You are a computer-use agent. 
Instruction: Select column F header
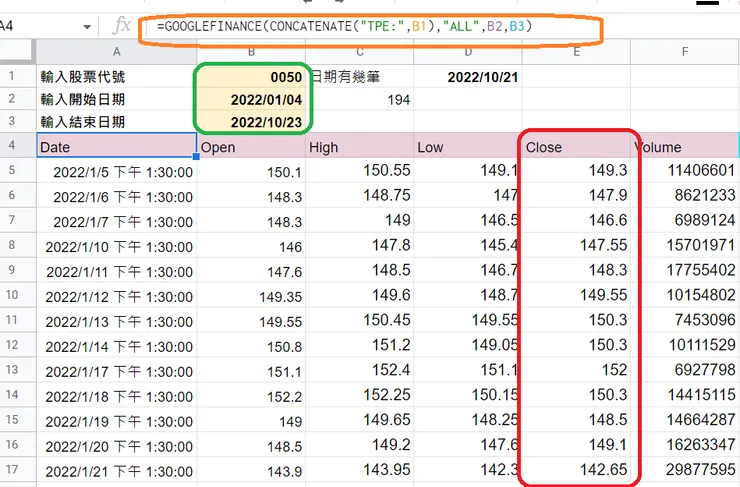tap(685, 51)
